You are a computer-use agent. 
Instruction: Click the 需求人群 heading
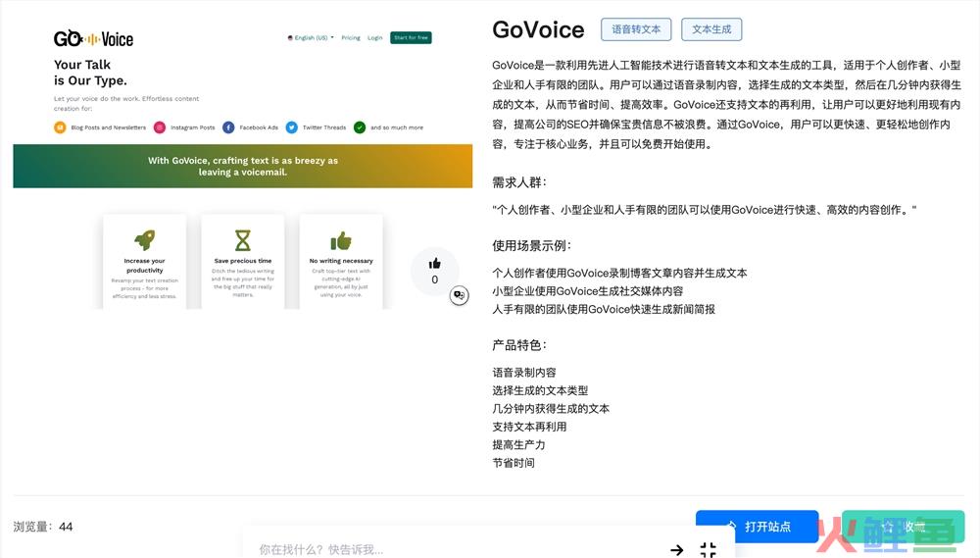pyautogui.click(x=519, y=182)
